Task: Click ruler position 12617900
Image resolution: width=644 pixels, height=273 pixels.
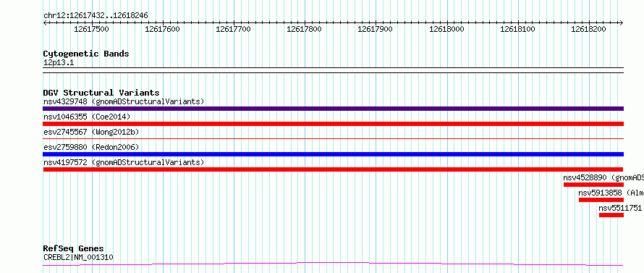Action: pos(376,29)
